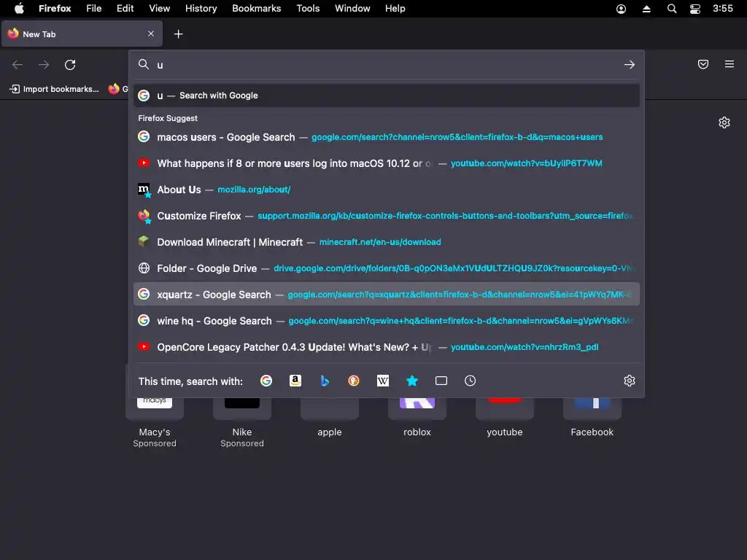This screenshot has height=560, width=747.
Task: Open the File menu
Action: [x=94, y=9]
